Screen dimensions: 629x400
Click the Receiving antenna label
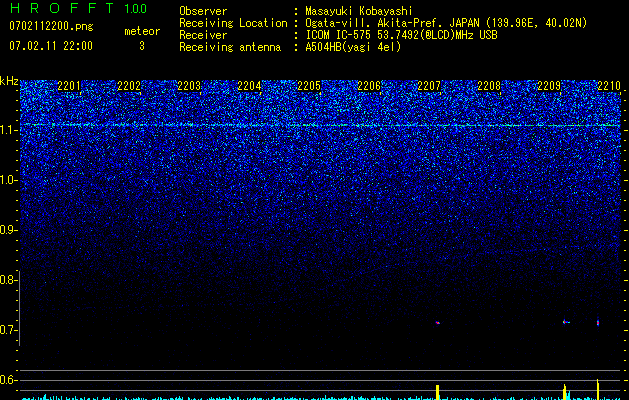(x=230, y=47)
